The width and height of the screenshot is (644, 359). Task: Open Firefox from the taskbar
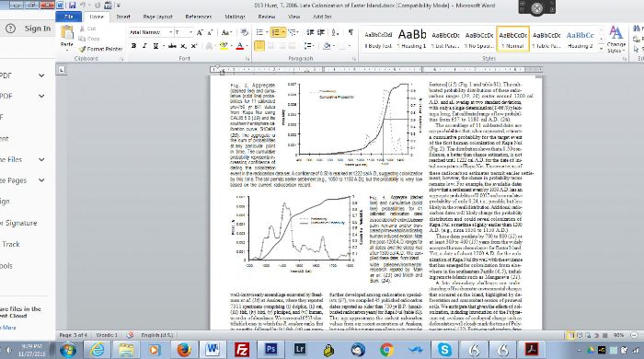tap(184, 350)
